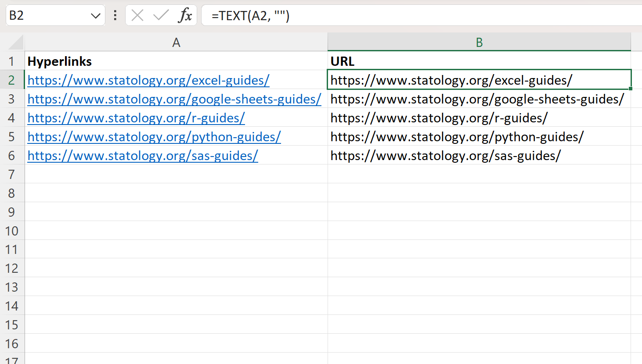Click the Cancel X icon in formula bar
Screen dimensions: 642x364
point(137,15)
